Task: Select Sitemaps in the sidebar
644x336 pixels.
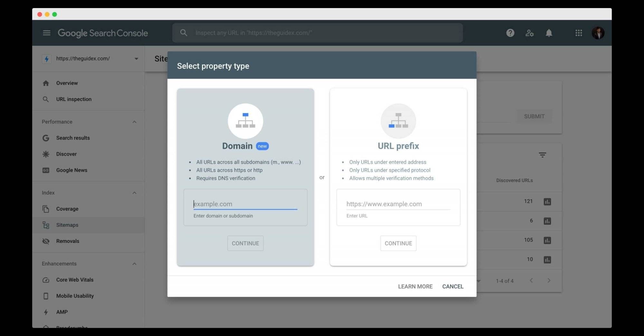Action: click(x=89, y=225)
